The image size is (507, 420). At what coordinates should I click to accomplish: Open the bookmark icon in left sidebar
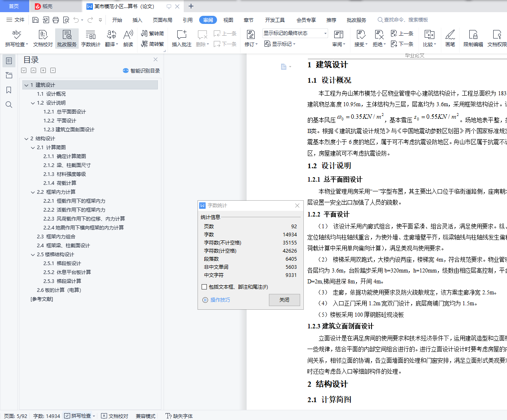[x=9, y=90]
